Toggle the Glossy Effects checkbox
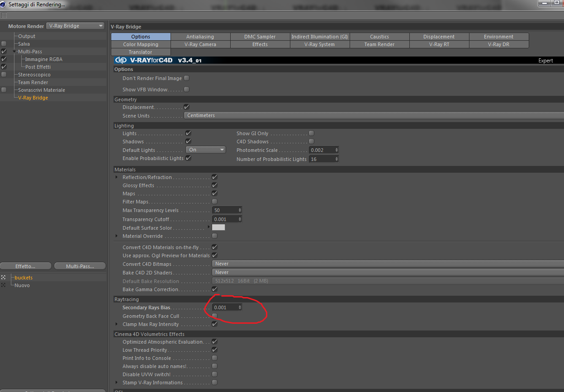 click(x=214, y=185)
